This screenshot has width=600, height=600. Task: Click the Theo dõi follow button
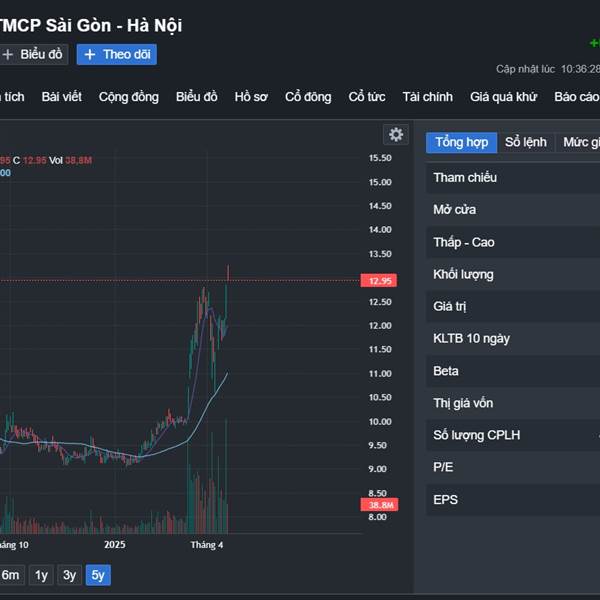117,54
